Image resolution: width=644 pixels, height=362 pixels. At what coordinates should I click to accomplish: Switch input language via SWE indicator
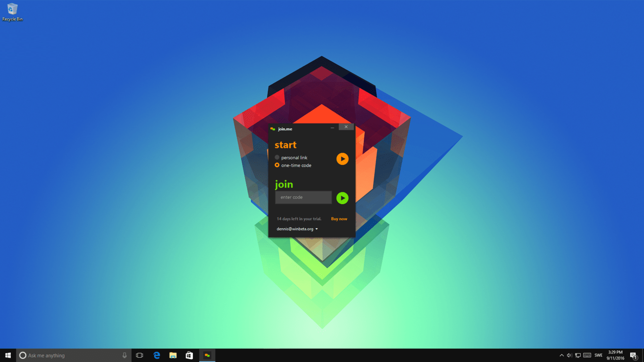(599, 355)
